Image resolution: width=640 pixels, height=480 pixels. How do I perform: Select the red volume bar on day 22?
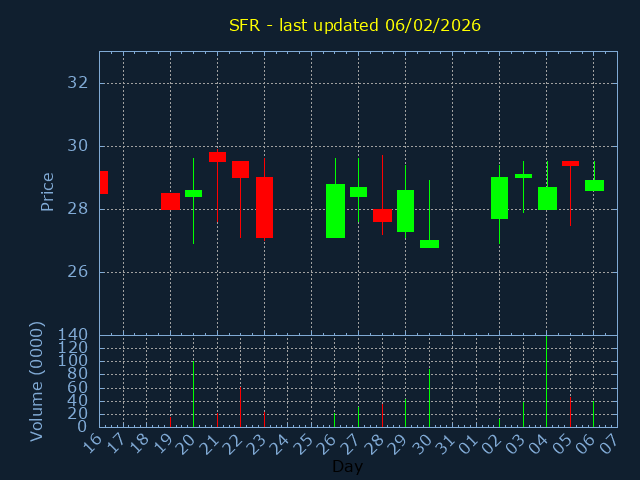(240, 407)
